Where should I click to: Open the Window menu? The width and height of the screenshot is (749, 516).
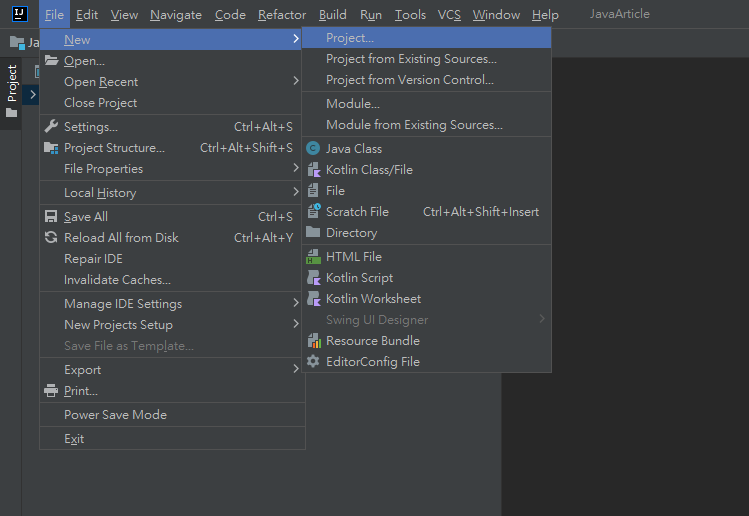coord(496,15)
